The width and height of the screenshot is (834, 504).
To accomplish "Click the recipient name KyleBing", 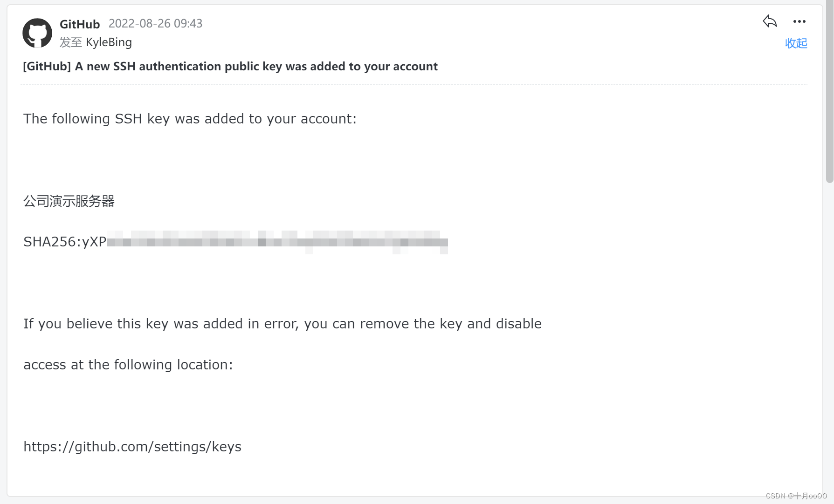I will [109, 42].
